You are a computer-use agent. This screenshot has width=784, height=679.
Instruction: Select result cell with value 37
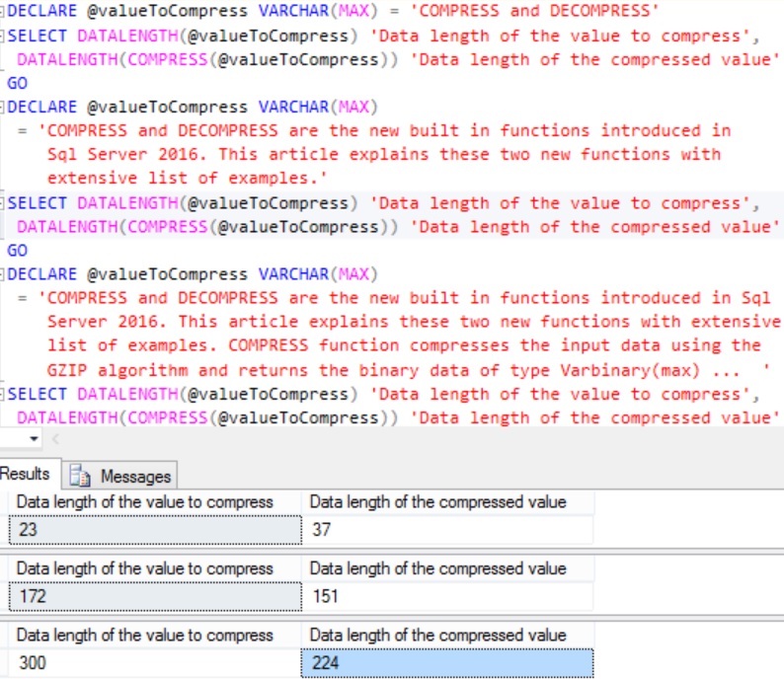(447, 530)
